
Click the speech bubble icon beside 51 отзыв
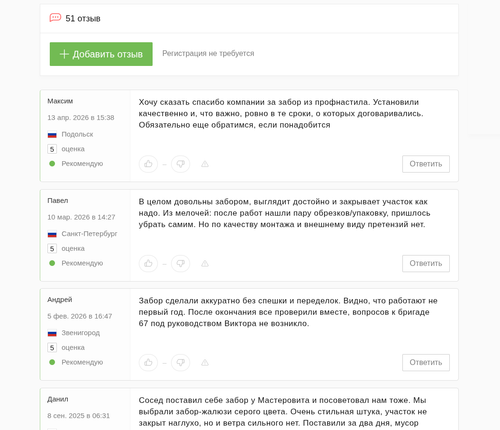55,18
